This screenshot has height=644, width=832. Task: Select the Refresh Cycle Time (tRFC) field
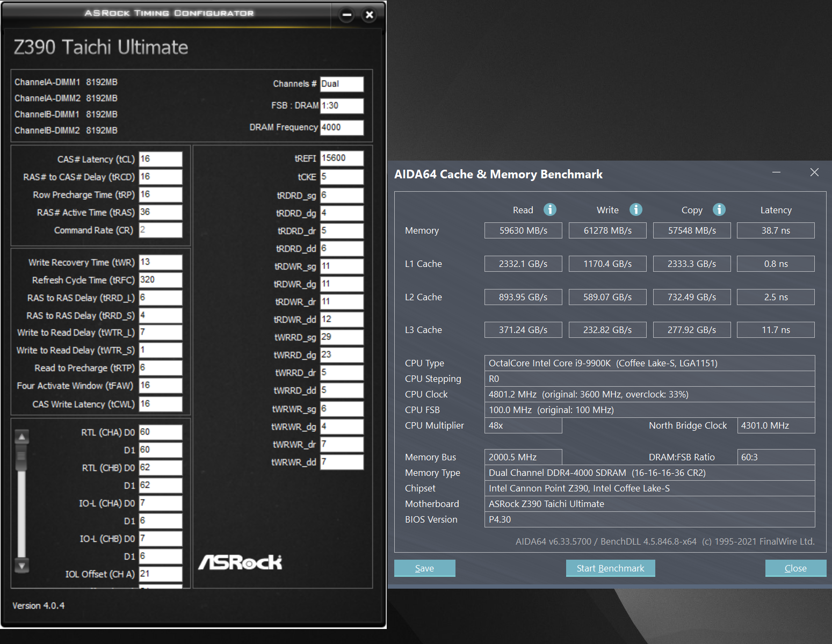[x=161, y=280]
